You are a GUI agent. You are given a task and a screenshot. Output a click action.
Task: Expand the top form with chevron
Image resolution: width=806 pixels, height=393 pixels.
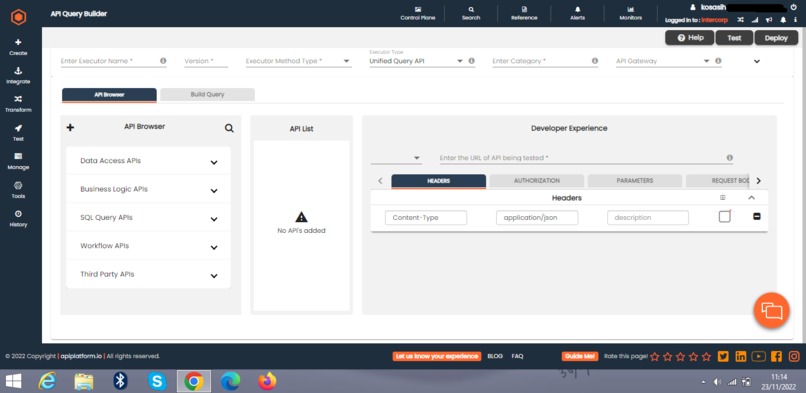(757, 61)
